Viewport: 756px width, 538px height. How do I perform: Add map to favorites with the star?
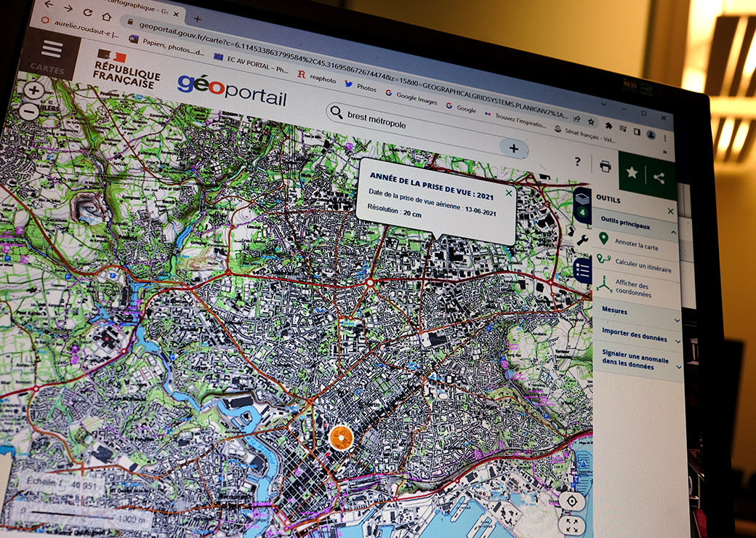632,172
